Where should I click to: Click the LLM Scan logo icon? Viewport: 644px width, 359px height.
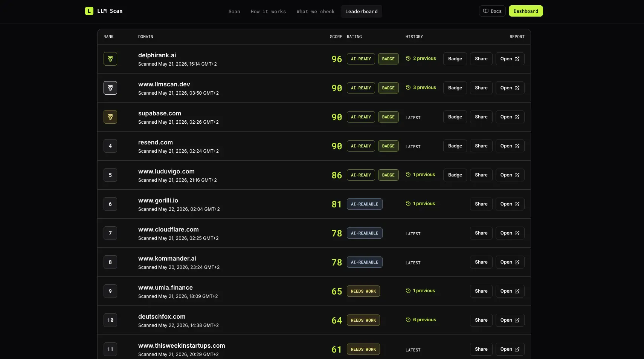click(89, 11)
